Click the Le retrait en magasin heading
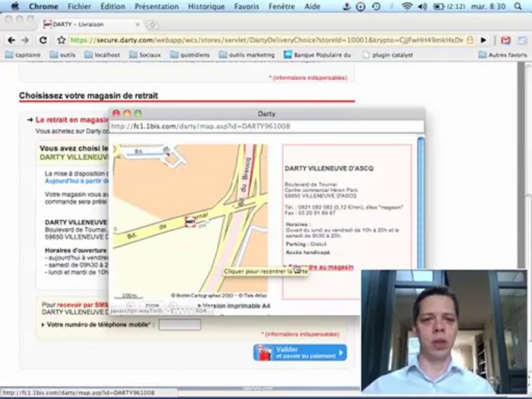The width and height of the screenshot is (532, 399). [x=72, y=120]
